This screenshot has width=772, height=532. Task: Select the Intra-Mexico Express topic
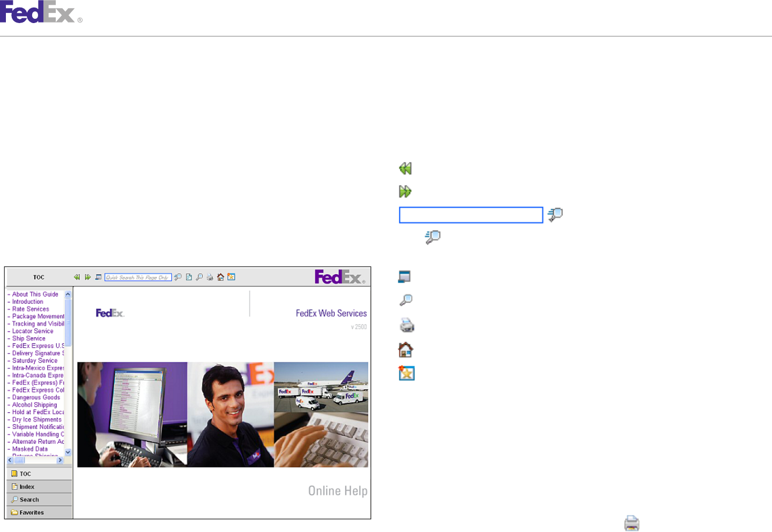(x=38, y=368)
